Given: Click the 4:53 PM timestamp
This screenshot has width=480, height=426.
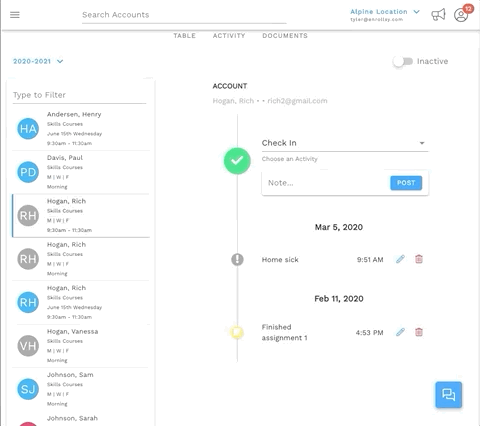Looking at the screenshot, I should coord(369,333).
